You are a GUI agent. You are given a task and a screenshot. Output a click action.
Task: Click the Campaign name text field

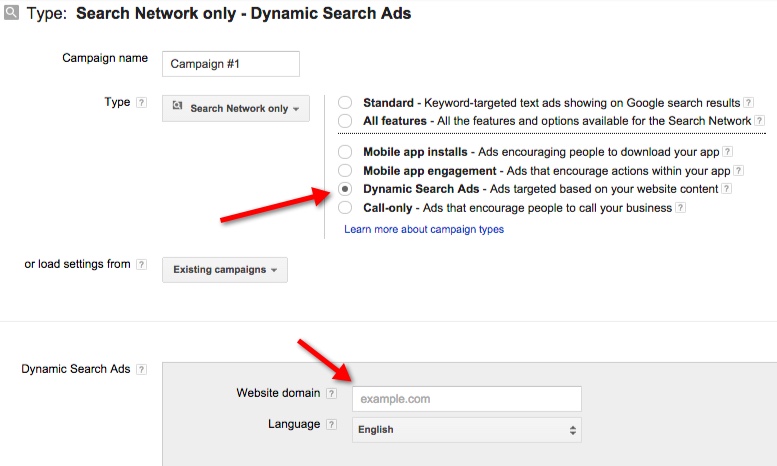pyautogui.click(x=230, y=63)
